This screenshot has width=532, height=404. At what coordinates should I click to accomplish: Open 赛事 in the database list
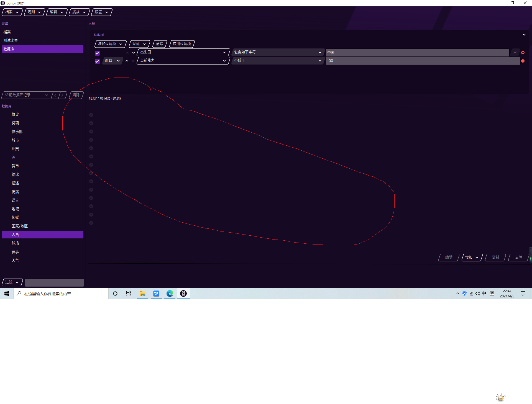(43, 252)
